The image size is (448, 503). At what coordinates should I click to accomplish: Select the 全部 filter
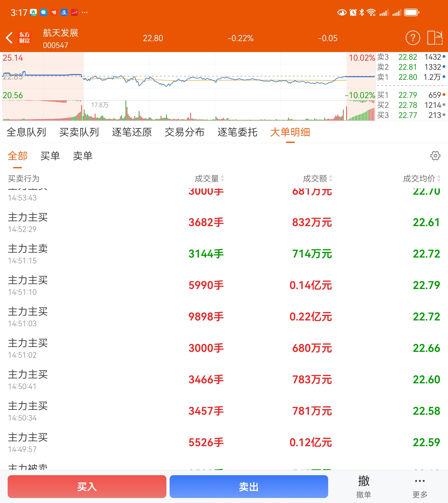[18, 156]
